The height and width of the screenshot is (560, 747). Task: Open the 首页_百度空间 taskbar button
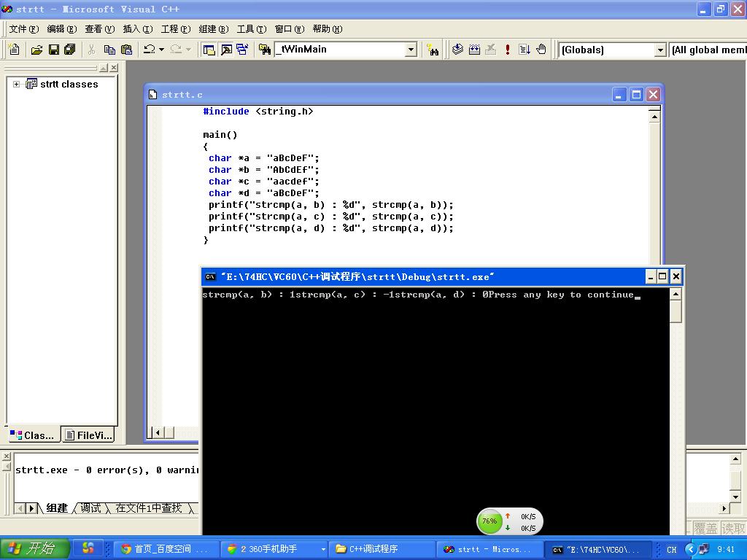pos(166,549)
